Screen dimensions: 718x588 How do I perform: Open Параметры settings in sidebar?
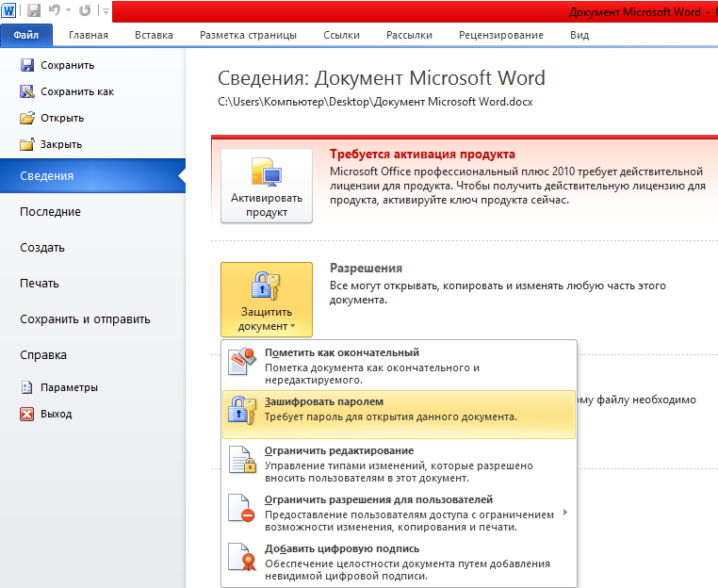coord(68,387)
